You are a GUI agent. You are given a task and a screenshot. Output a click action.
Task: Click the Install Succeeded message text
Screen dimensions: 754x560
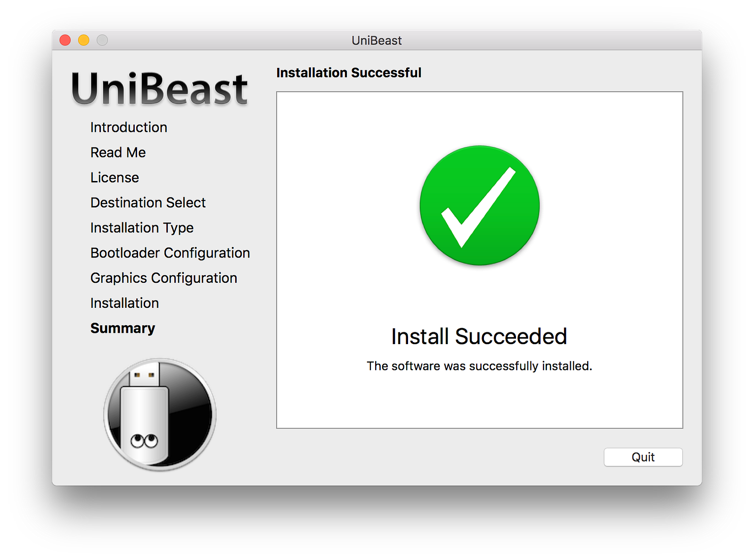pos(479,336)
